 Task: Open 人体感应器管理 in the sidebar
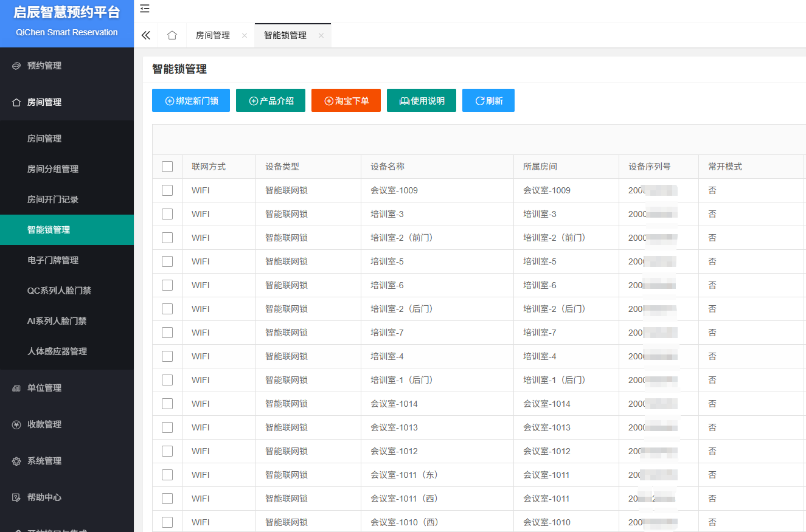click(67, 351)
